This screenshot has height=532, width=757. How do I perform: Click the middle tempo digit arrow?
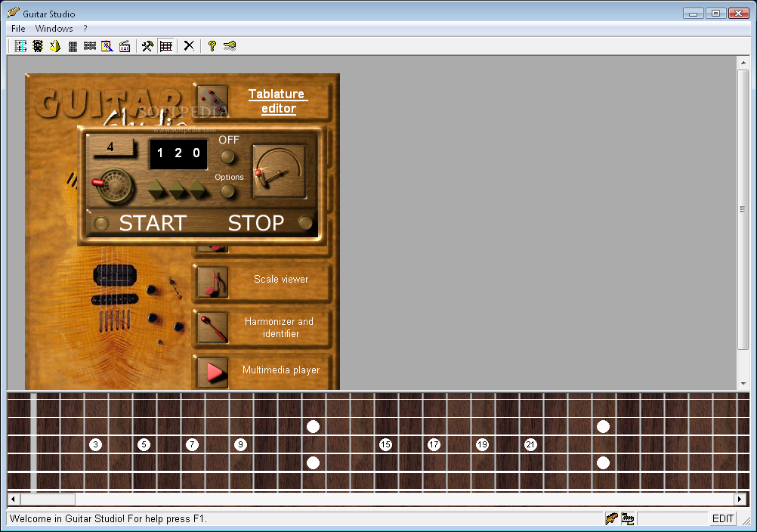pyautogui.click(x=178, y=189)
